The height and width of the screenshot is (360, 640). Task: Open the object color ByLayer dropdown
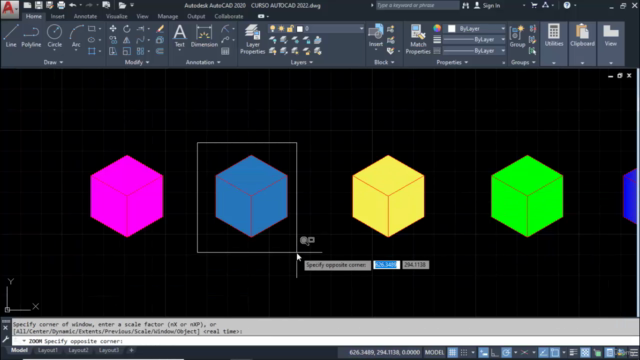476,29
